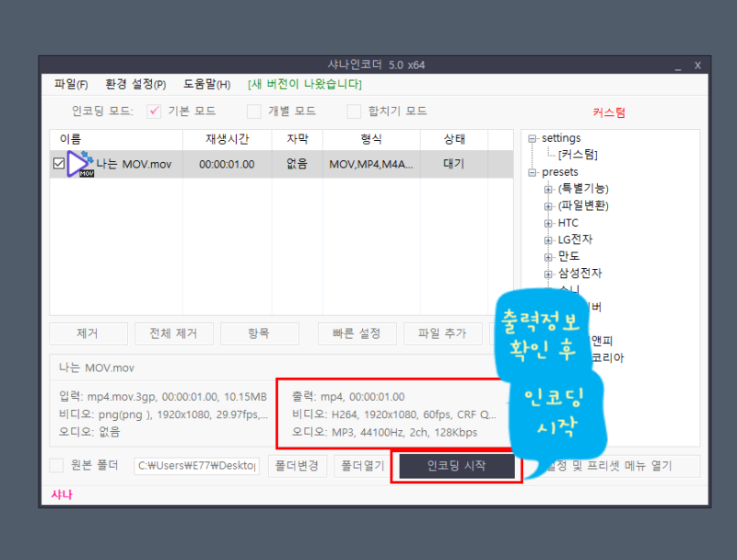Click the pink 샤나 status bar text

coord(62,495)
